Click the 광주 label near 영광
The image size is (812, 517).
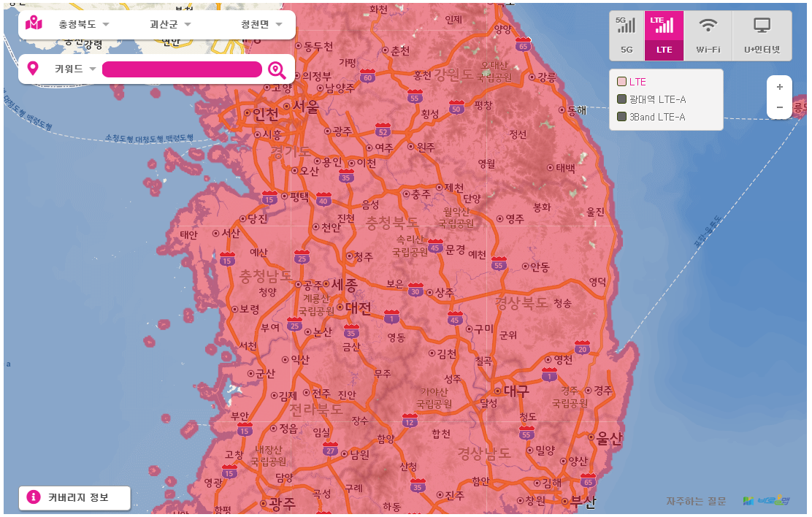(282, 504)
